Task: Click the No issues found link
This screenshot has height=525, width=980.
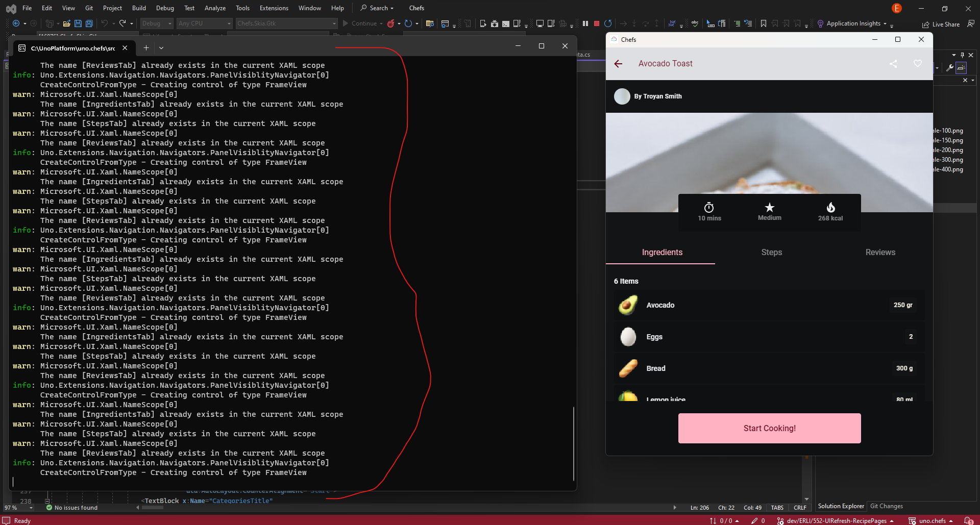Action: click(x=76, y=508)
